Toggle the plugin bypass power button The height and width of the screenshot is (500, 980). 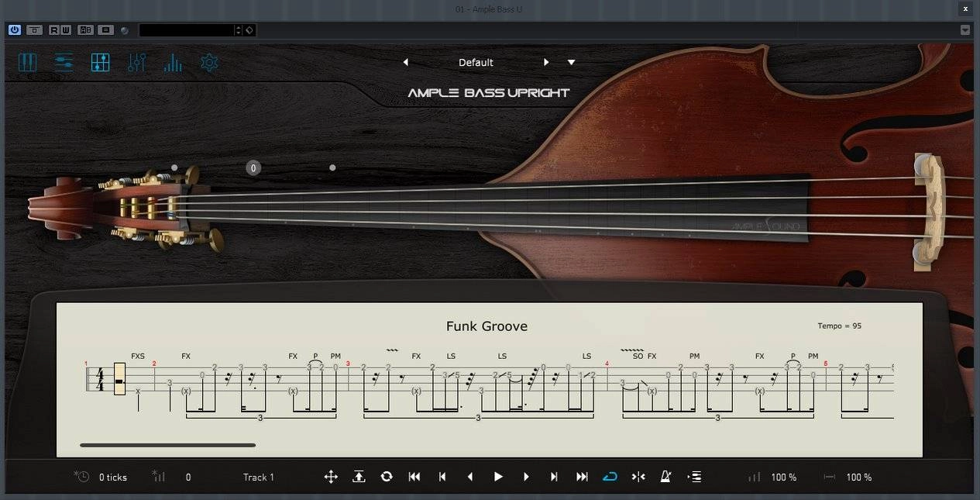click(15, 29)
